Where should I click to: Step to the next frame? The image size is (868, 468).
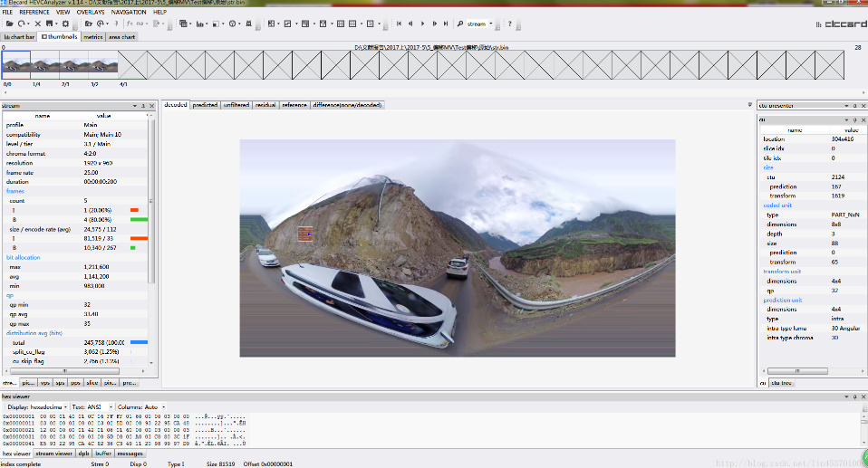click(x=435, y=24)
